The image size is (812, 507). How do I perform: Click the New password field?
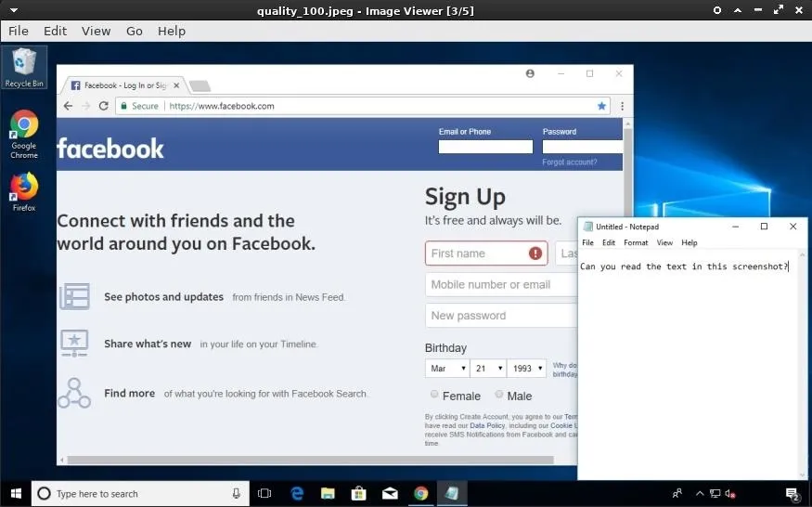(501, 316)
